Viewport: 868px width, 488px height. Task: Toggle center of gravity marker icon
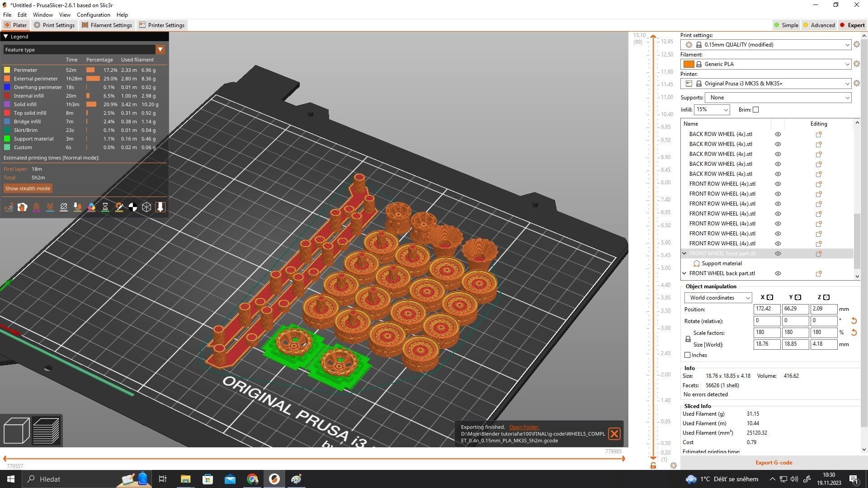132,207
